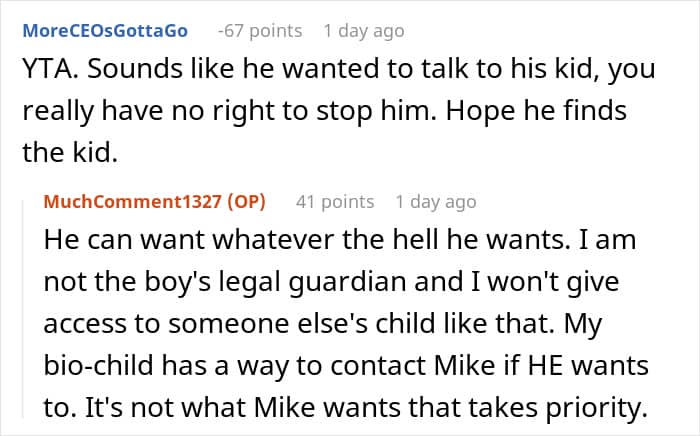This screenshot has height=436, width=700.
Task: Open timestamp '1 day ago' beside 41 points
Action: (436, 202)
